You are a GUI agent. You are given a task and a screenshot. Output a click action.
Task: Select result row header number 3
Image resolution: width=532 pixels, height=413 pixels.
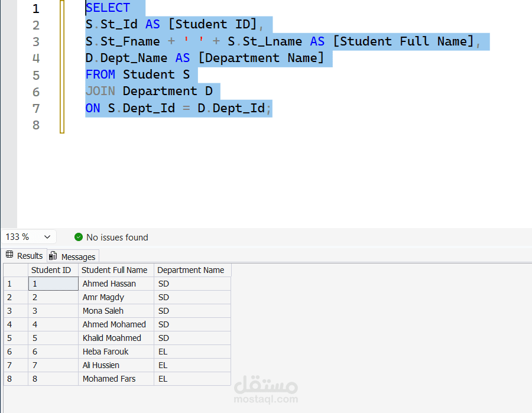click(15, 311)
